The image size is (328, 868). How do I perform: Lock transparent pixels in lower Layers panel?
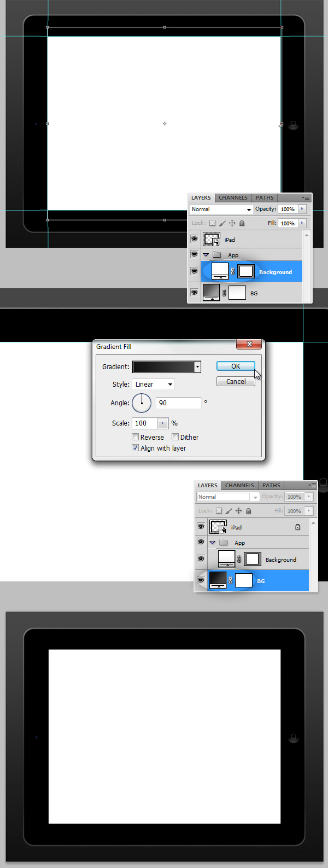click(x=219, y=511)
